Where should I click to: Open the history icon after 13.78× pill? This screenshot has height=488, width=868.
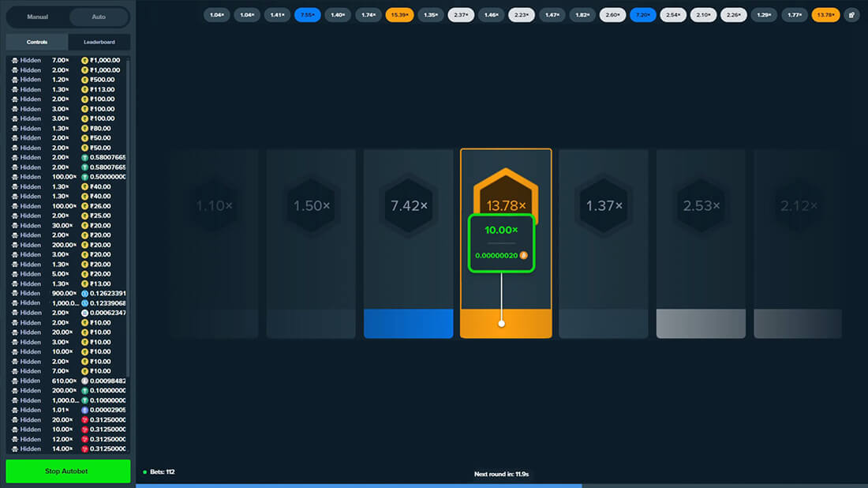click(851, 15)
